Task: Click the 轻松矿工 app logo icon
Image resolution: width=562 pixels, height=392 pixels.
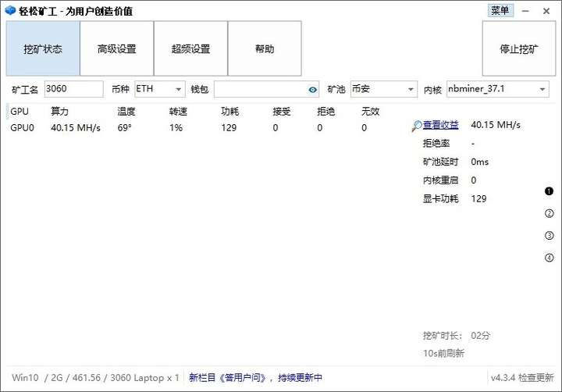Action: point(10,10)
